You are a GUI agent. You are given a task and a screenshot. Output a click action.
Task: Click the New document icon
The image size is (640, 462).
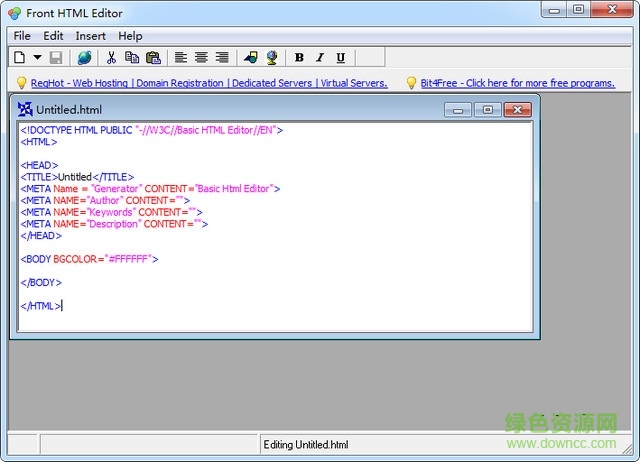coord(19,58)
